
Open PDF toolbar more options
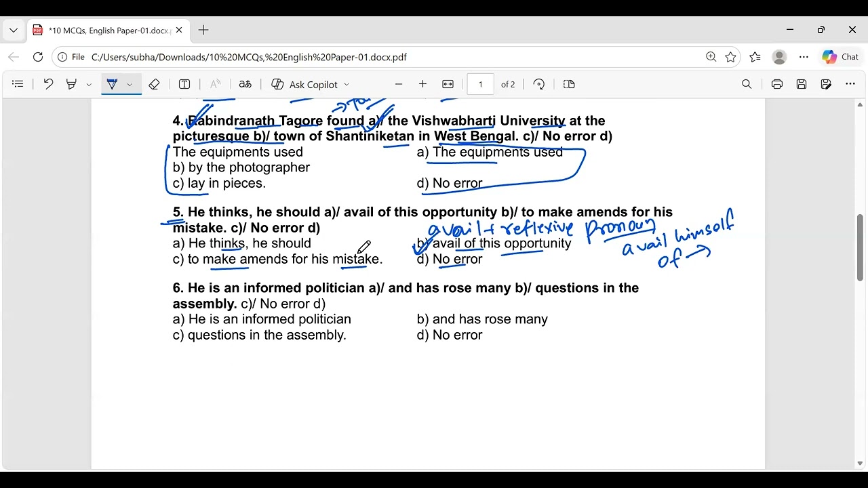tap(850, 84)
